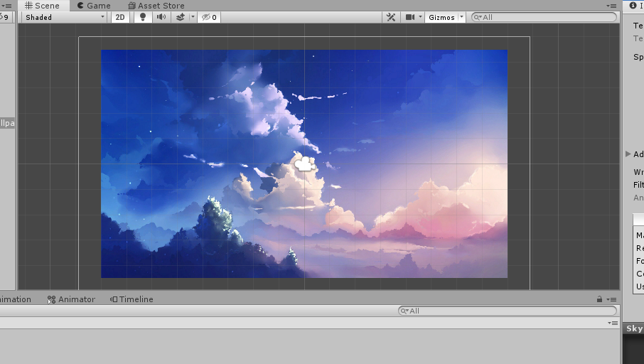Toggle scene audio speaker icon
The height and width of the screenshot is (364, 644).
tap(161, 17)
